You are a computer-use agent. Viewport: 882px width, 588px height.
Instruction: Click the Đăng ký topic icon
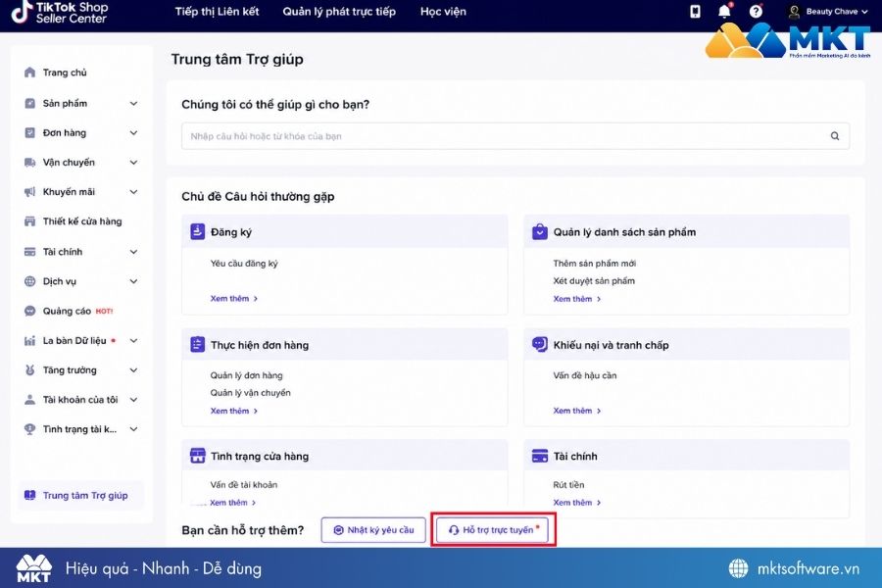click(197, 231)
